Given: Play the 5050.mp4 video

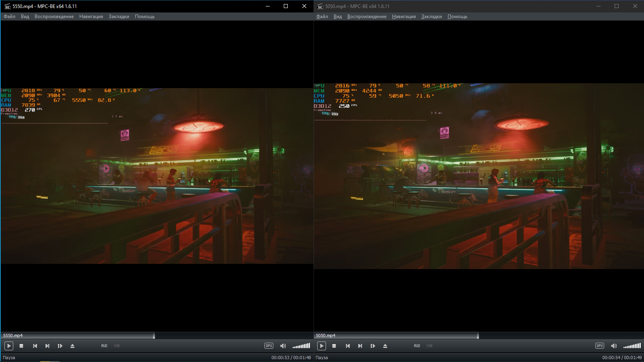Looking at the screenshot, I should pyautogui.click(x=322, y=346).
